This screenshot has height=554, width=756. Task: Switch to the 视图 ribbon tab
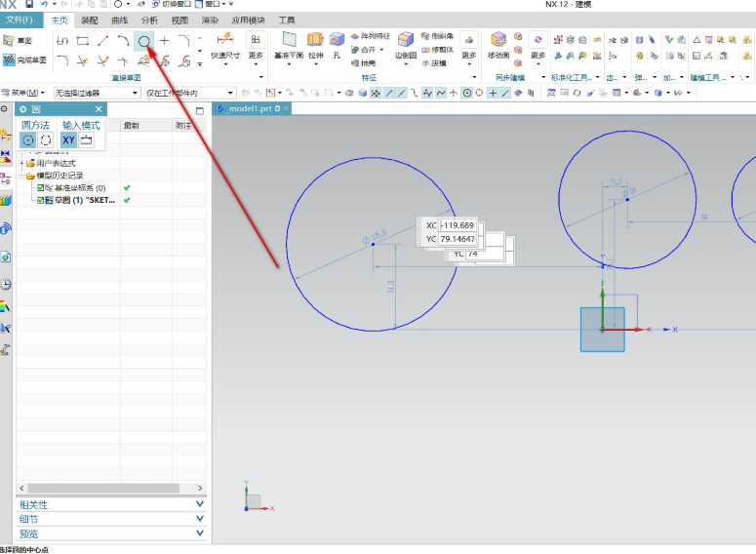pos(179,20)
